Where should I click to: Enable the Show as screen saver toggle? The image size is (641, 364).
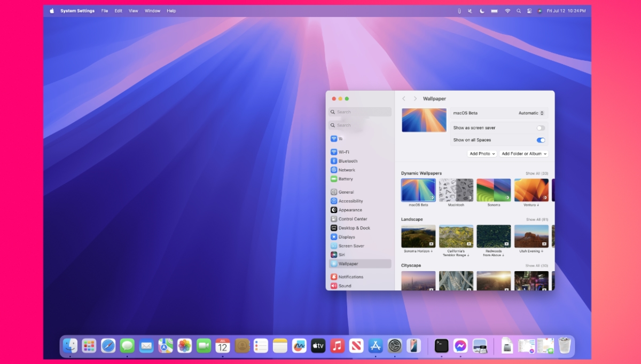tap(540, 128)
